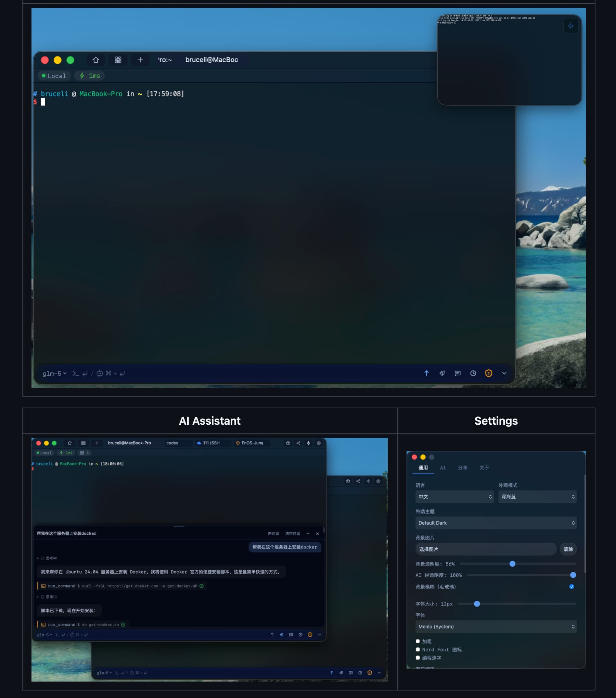The height and width of the screenshot is (698, 616).
Task: Click the home icon in the large terminal window
Action: point(96,60)
